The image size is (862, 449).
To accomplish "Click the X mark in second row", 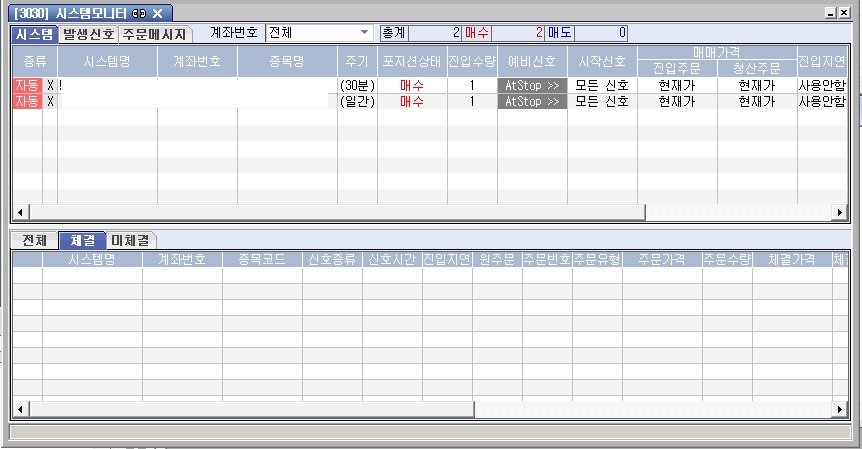I will tap(50, 101).
